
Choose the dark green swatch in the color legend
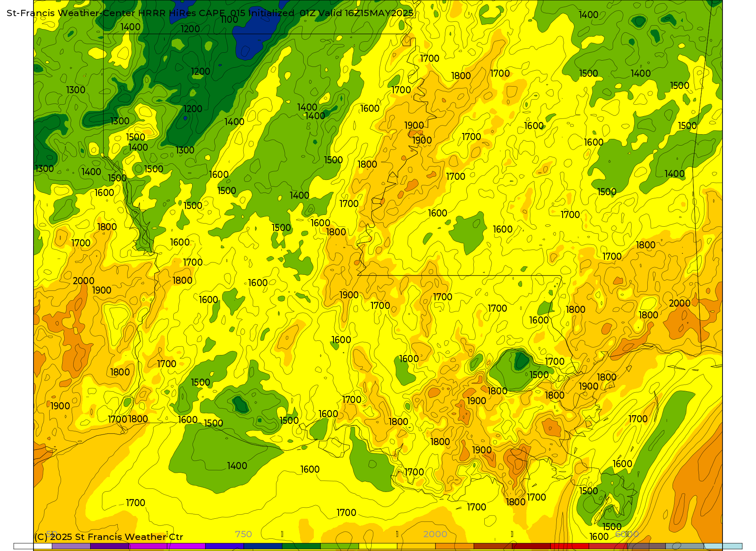[301, 546]
